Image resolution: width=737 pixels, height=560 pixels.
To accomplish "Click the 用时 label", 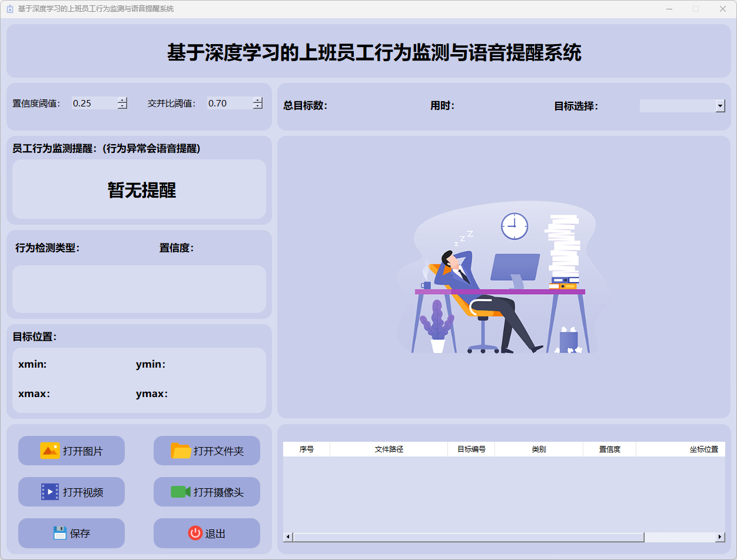I will (442, 106).
